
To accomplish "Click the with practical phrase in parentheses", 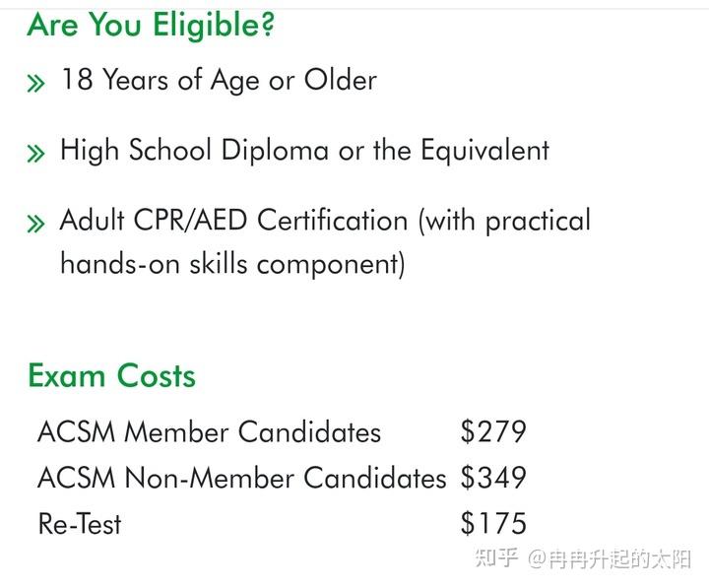I will pos(505,222).
